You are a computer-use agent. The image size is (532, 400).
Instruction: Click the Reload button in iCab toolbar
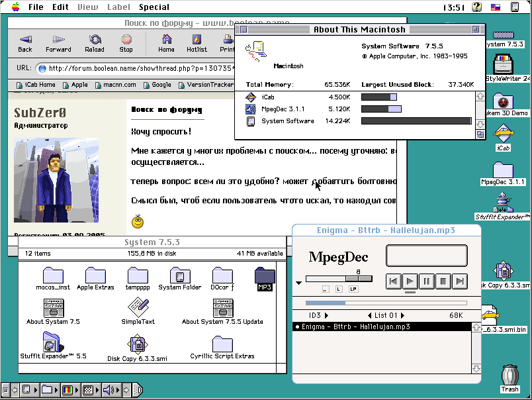(94, 44)
